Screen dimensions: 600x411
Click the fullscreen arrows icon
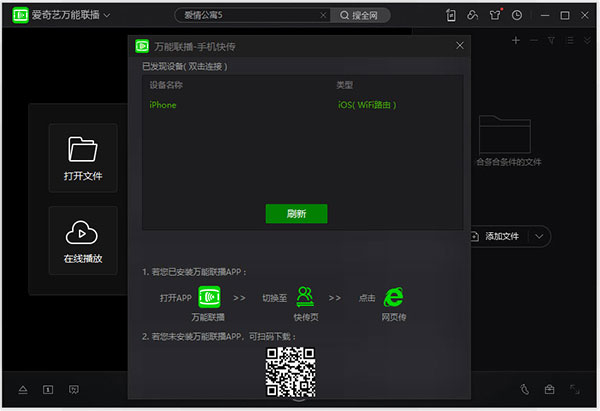pos(575,390)
